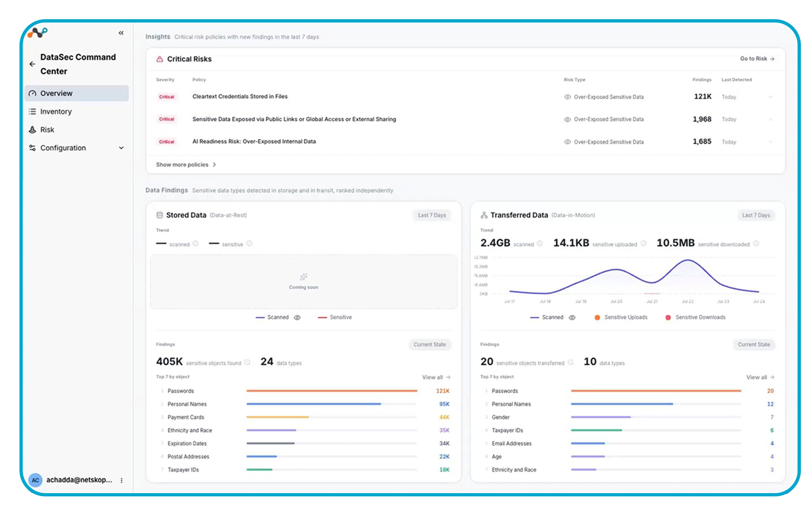Click Expiration Dates row in Stored Data
812x511 pixels.
point(303,444)
